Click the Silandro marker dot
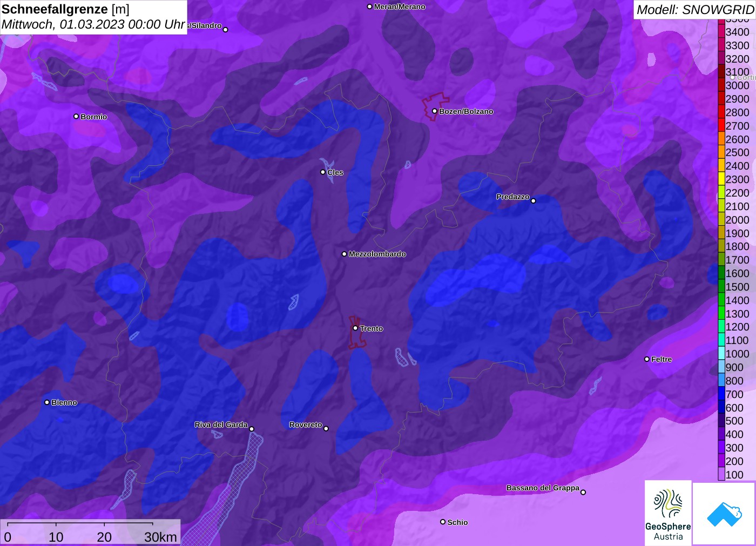The height and width of the screenshot is (546, 756). click(x=226, y=30)
